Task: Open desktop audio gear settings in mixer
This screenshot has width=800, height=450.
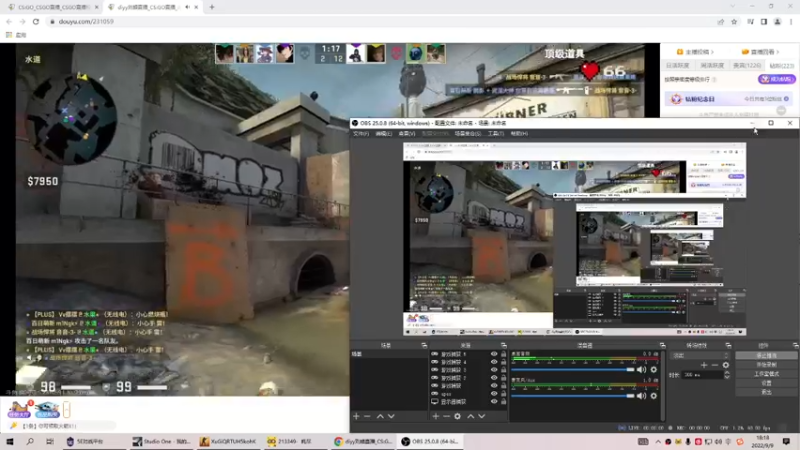Action: 654,369
